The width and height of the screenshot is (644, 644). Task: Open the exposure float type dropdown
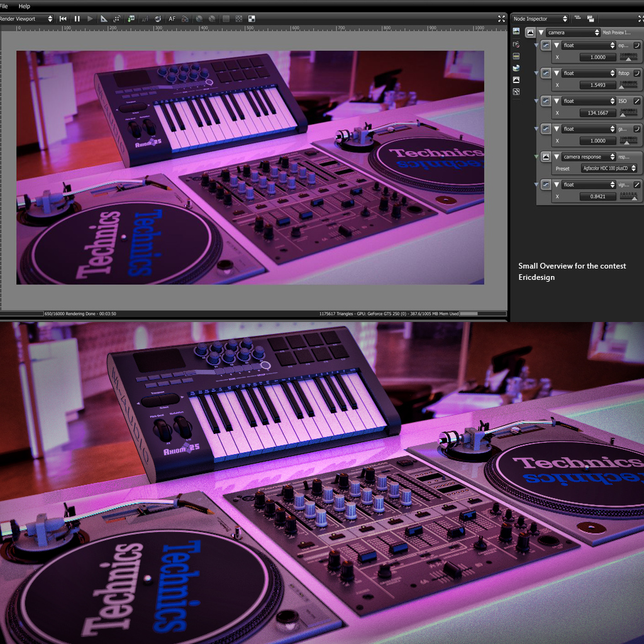coord(589,45)
